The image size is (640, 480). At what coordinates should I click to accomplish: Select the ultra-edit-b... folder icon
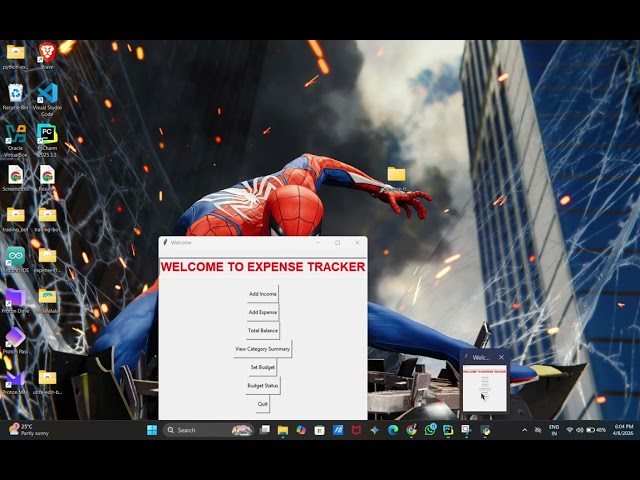point(47,382)
